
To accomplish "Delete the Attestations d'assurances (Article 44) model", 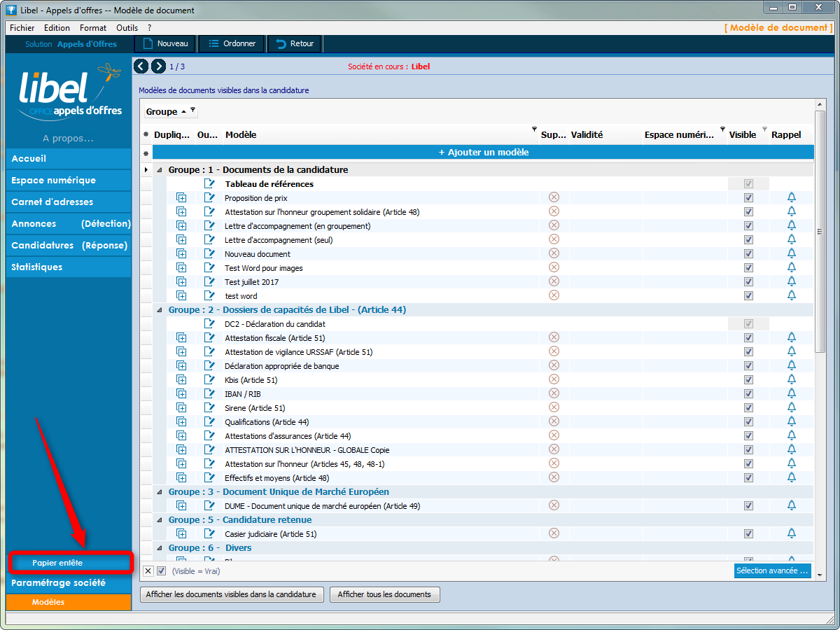I will click(554, 435).
